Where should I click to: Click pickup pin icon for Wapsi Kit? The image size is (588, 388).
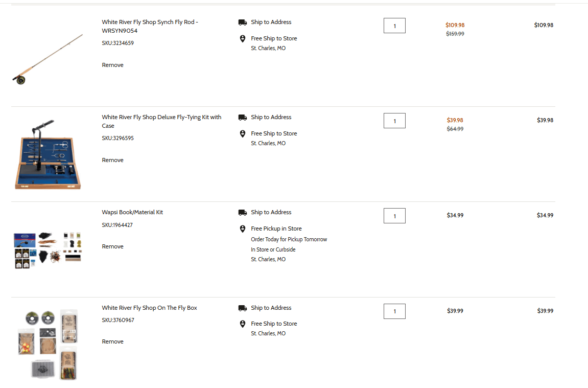tap(243, 229)
